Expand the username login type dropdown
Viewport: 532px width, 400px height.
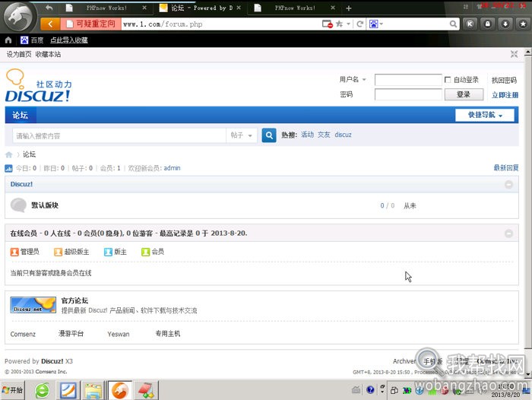[x=364, y=80]
